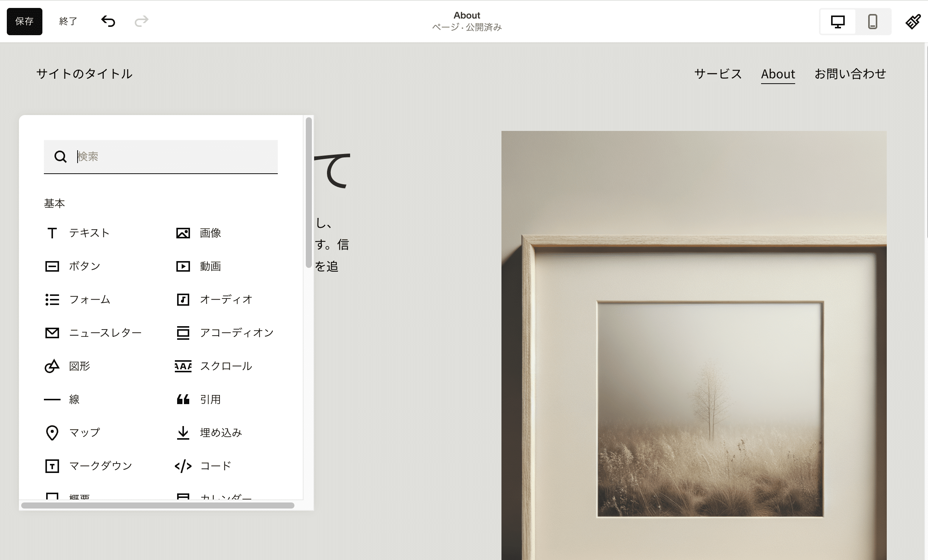928x560 pixels.
Task: Click the テキスト (Text) tool icon
Action: pyautogui.click(x=52, y=233)
